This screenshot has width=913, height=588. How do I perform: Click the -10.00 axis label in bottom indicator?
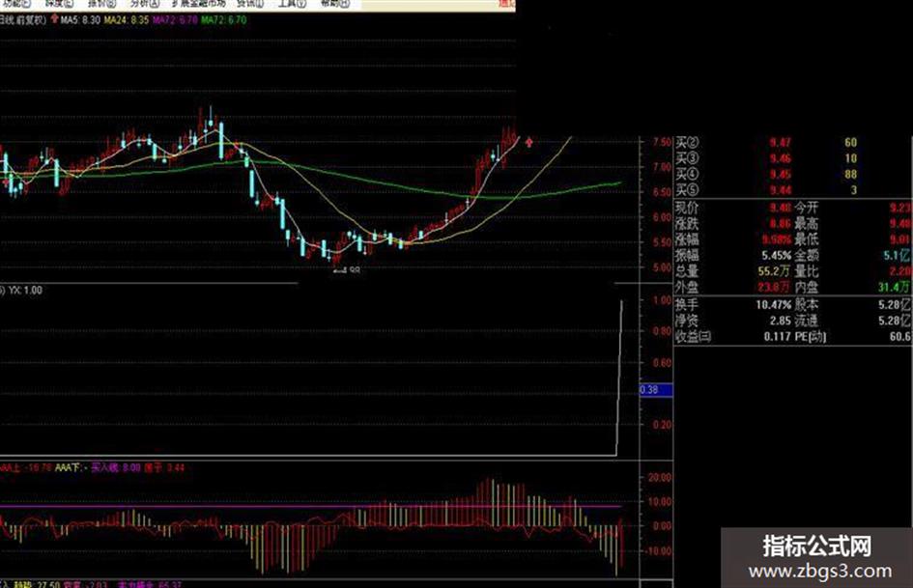(659, 550)
